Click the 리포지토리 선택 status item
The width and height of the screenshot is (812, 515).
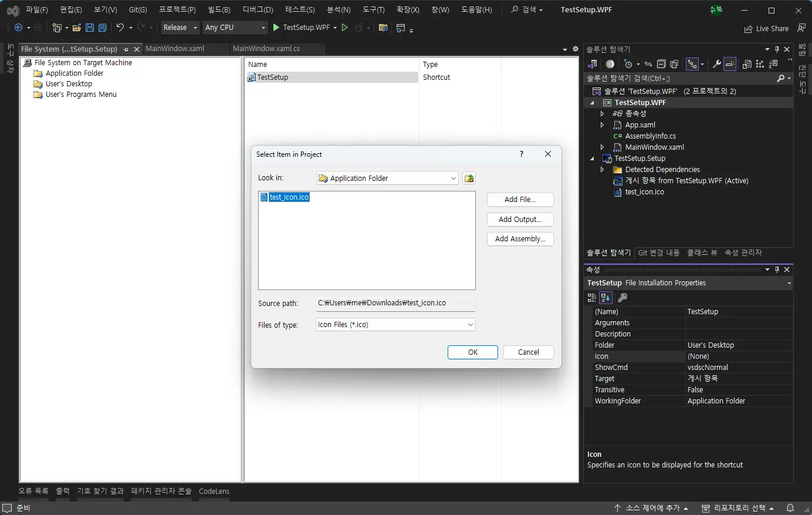(738, 508)
